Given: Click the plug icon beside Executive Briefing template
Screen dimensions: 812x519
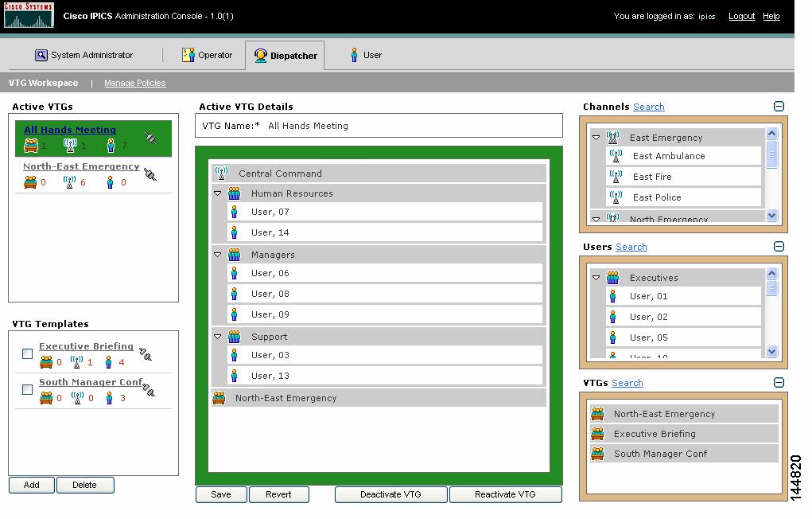Looking at the screenshot, I should point(146,354).
